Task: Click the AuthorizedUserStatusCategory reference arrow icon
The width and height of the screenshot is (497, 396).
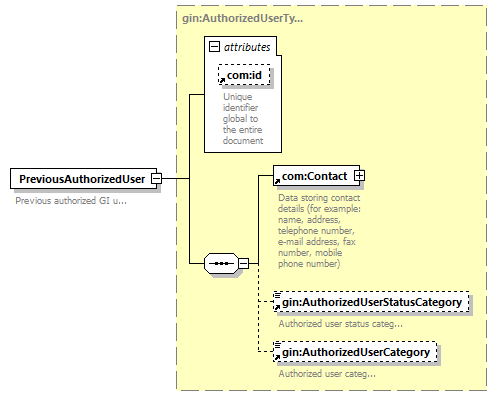Action: click(x=277, y=307)
